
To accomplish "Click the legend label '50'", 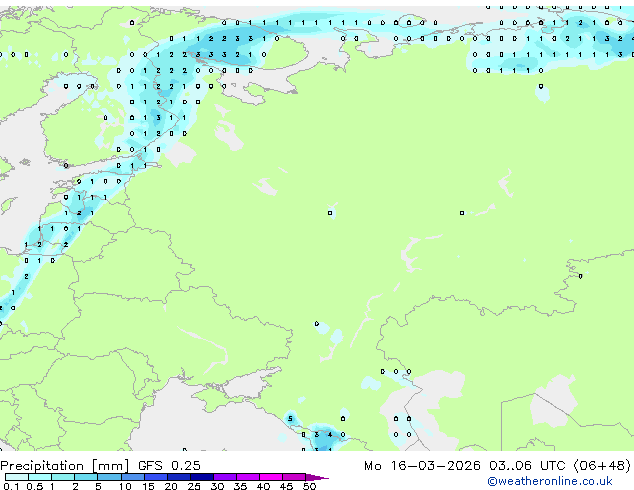I will [309, 486].
